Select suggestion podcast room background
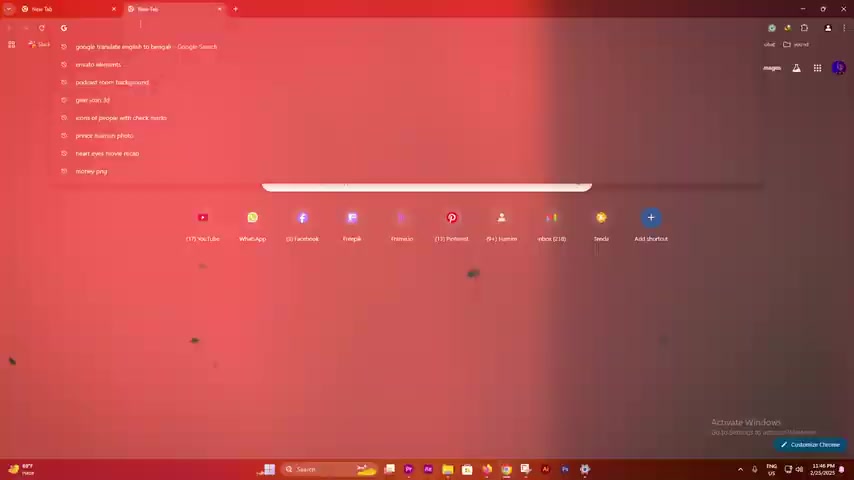854x480 pixels. (408, 82)
